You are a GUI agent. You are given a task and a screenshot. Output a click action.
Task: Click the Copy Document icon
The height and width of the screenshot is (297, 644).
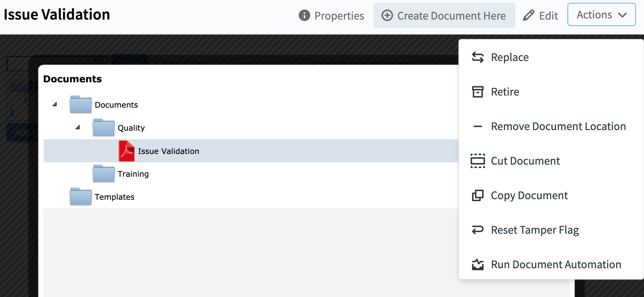(x=478, y=195)
